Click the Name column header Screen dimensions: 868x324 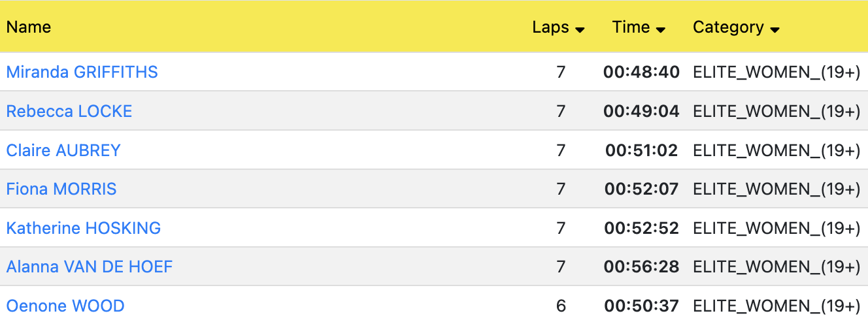click(29, 27)
